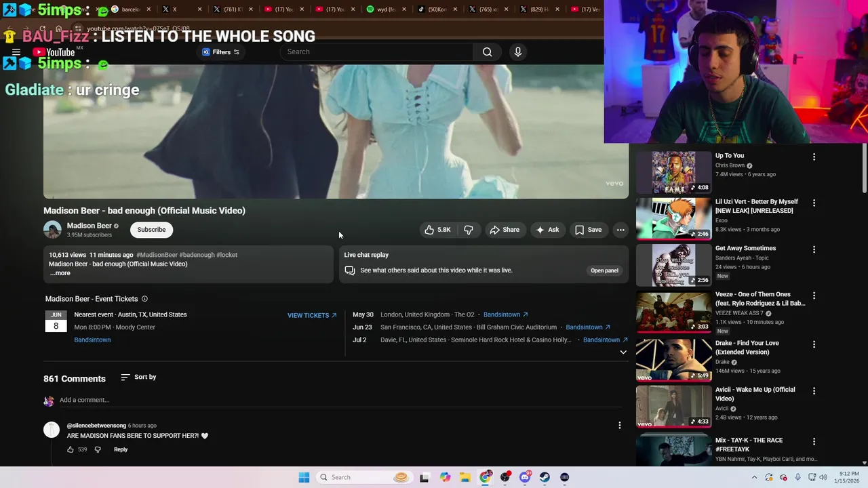
Task: Switch to the Google barcelona browser tab
Action: point(131,9)
